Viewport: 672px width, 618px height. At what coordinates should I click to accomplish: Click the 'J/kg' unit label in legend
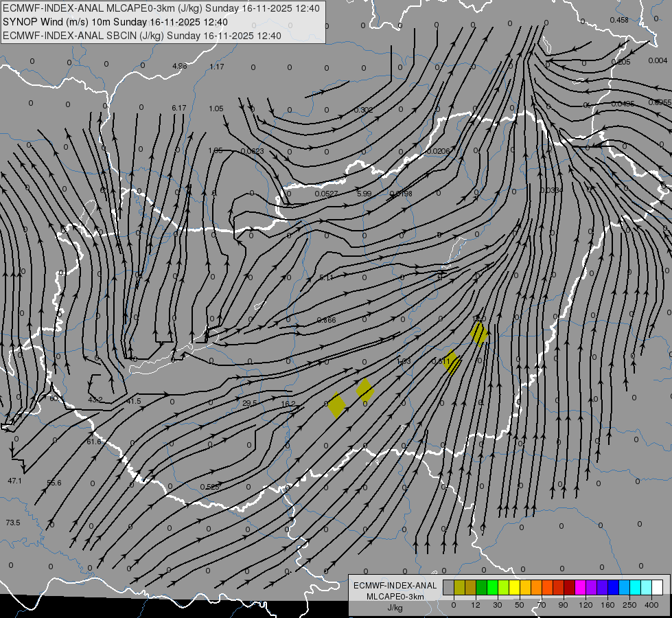pos(395,608)
